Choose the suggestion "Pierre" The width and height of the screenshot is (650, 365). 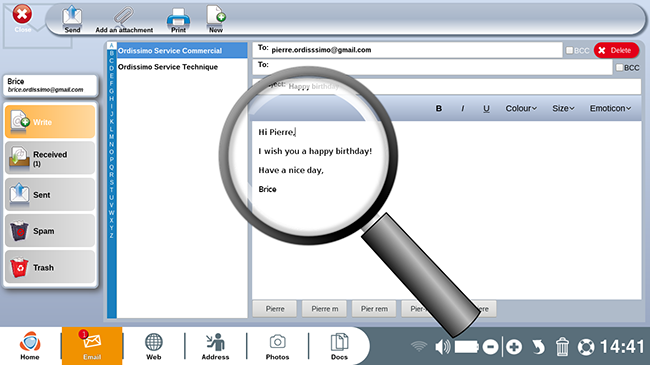tap(275, 309)
